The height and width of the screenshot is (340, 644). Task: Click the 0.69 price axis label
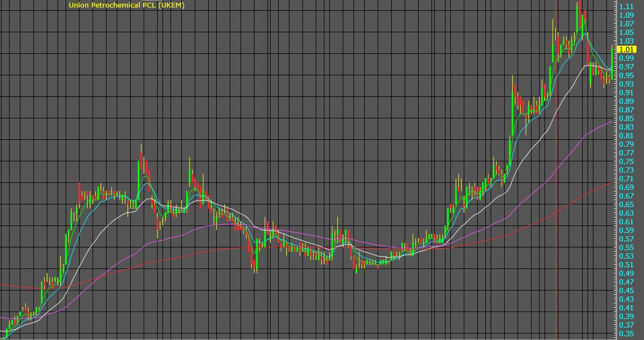pos(626,187)
